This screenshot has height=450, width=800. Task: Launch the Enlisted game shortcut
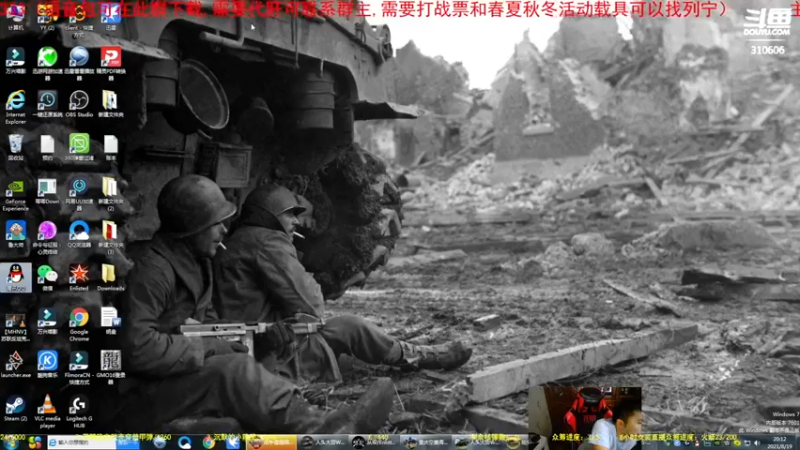point(79,278)
